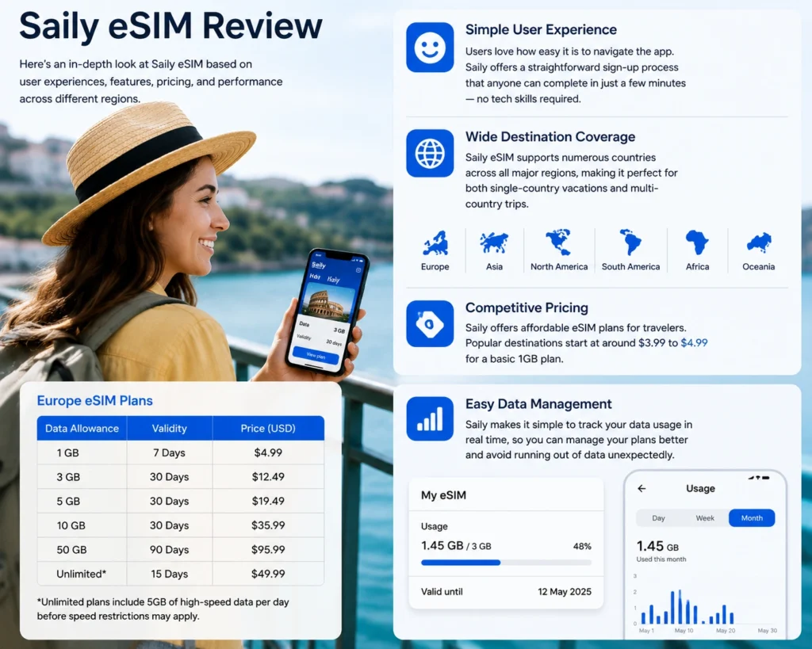Click the smiley face Simple User Experience icon
The width and height of the screenshot is (812, 649).
(x=430, y=47)
